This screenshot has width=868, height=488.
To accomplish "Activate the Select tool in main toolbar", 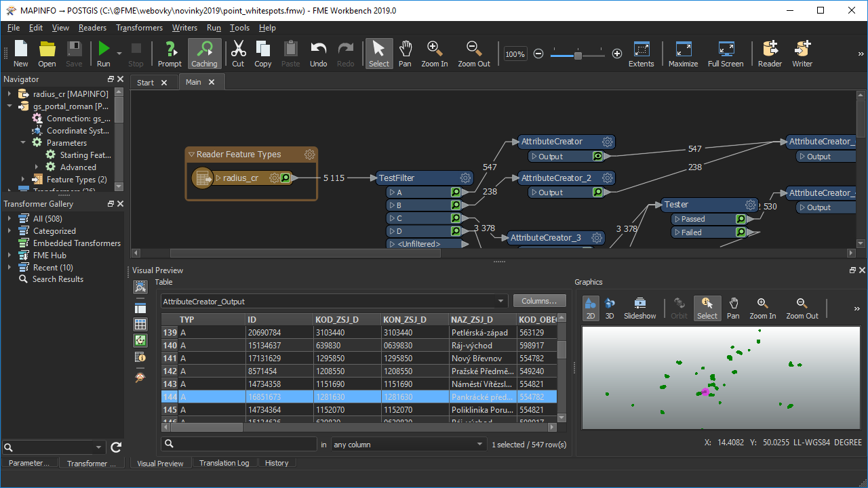I will tap(379, 54).
